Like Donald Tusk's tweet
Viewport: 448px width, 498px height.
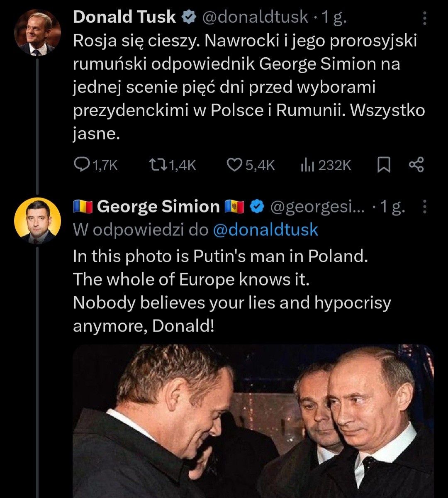(x=234, y=166)
